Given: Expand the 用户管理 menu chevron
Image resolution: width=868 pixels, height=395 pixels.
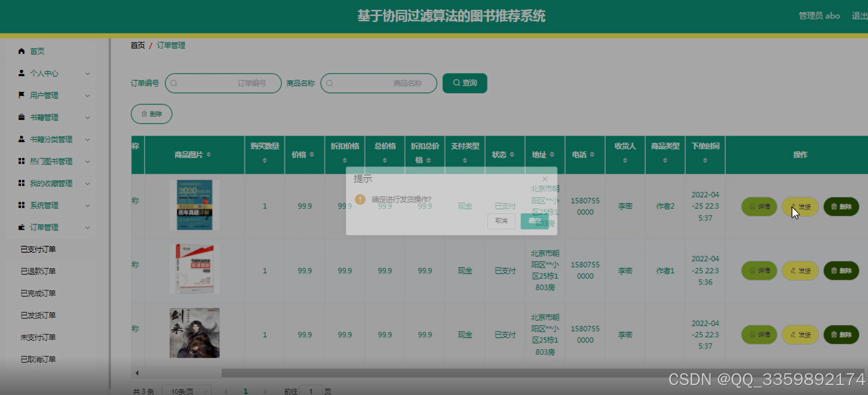Looking at the screenshot, I should tap(87, 95).
